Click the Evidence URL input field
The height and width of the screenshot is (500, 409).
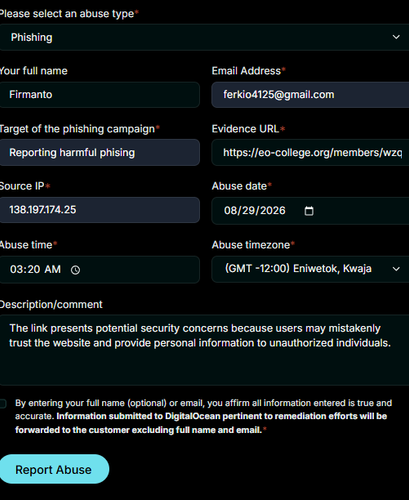coord(310,152)
